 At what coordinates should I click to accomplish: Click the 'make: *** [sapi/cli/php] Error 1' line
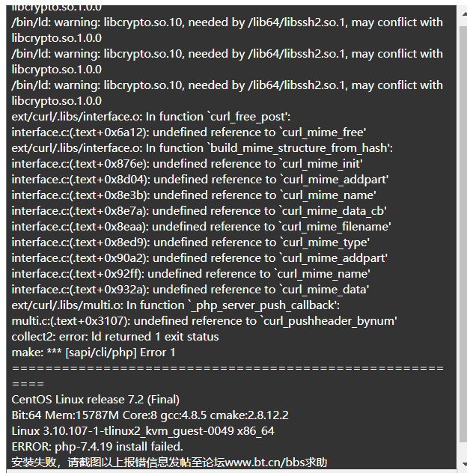click(94, 353)
